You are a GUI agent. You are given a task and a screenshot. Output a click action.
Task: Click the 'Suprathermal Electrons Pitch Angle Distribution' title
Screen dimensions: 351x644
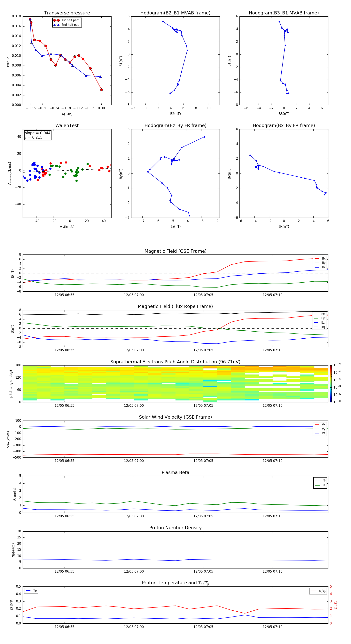pos(175,362)
